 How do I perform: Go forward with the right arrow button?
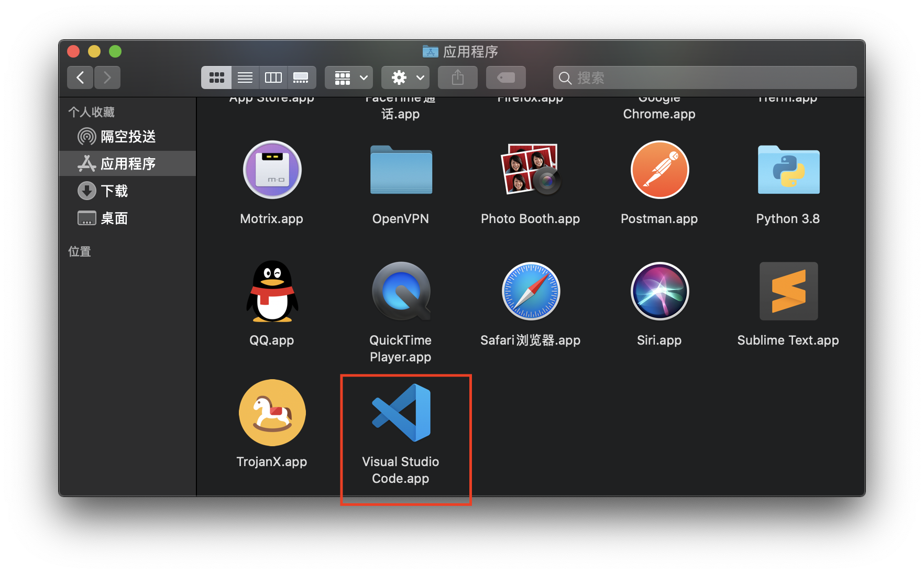[x=107, y=78]
